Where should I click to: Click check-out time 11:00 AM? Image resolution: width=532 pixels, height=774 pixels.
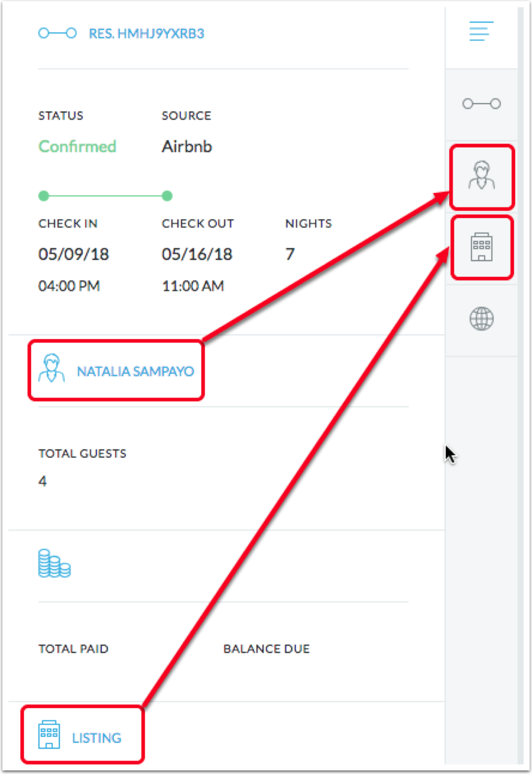(x=193, y=286)
